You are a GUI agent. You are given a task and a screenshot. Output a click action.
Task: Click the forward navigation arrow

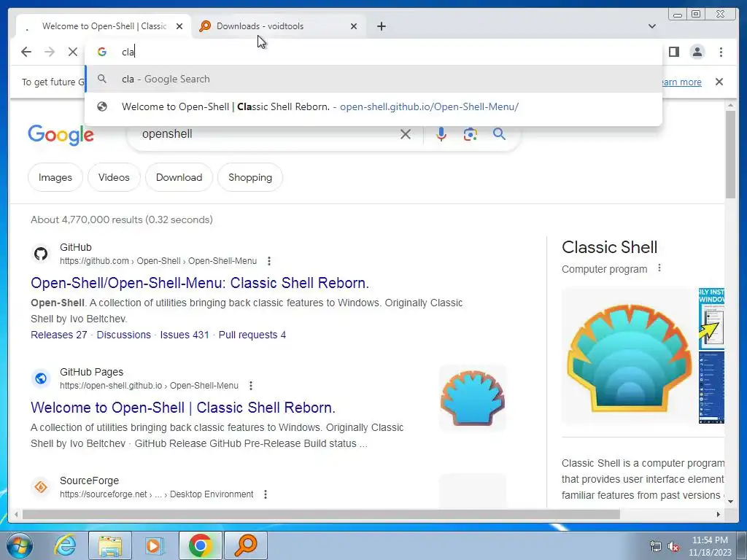50,52
